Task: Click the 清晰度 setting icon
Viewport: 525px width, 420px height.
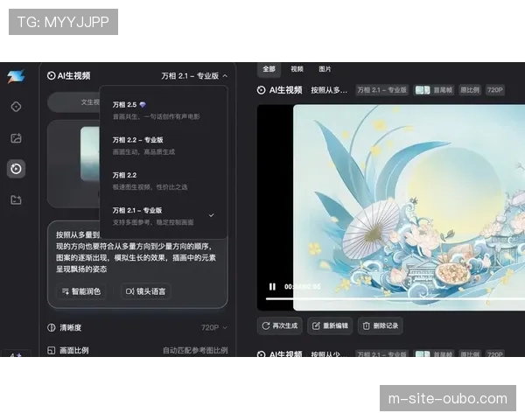Action: [52, 327]
